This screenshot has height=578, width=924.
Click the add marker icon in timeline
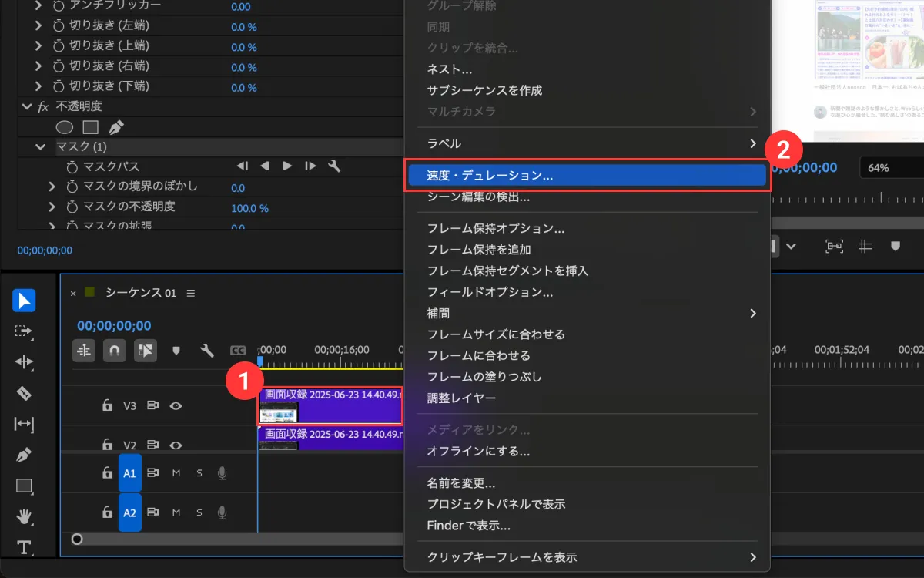[x=176, y=351]
